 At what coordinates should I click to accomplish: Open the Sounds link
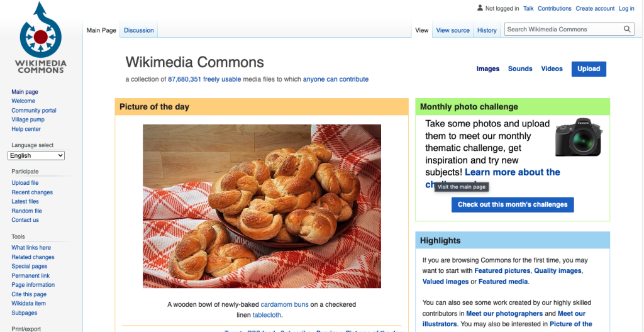(x=520, y=69)
